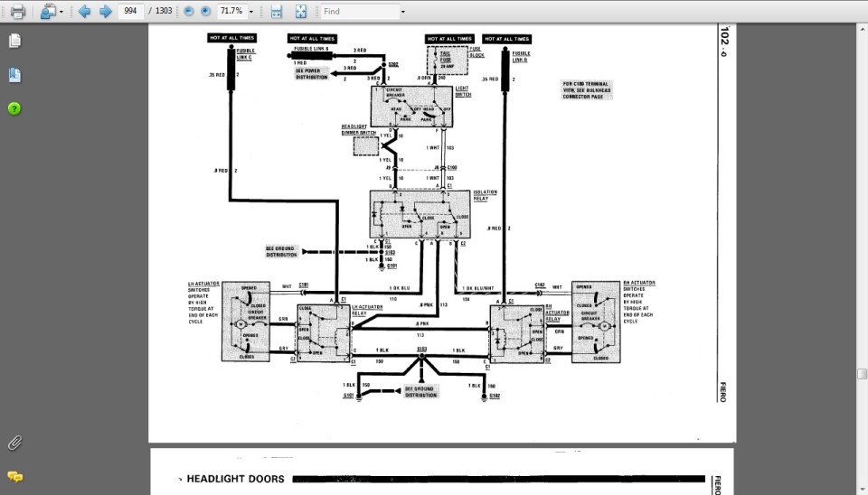Open the Find options dropdown arrow
The width and height of the screenshot is (868, 495).
point(402,12)
